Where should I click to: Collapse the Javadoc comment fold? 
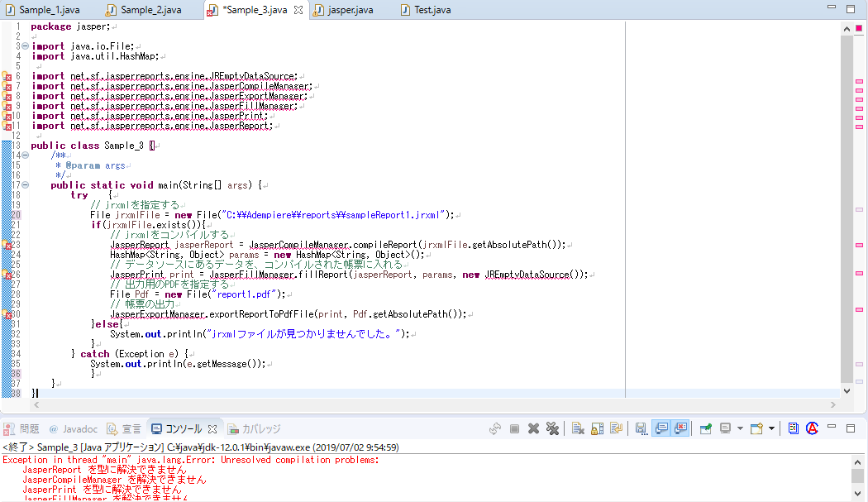click(25, 155)
